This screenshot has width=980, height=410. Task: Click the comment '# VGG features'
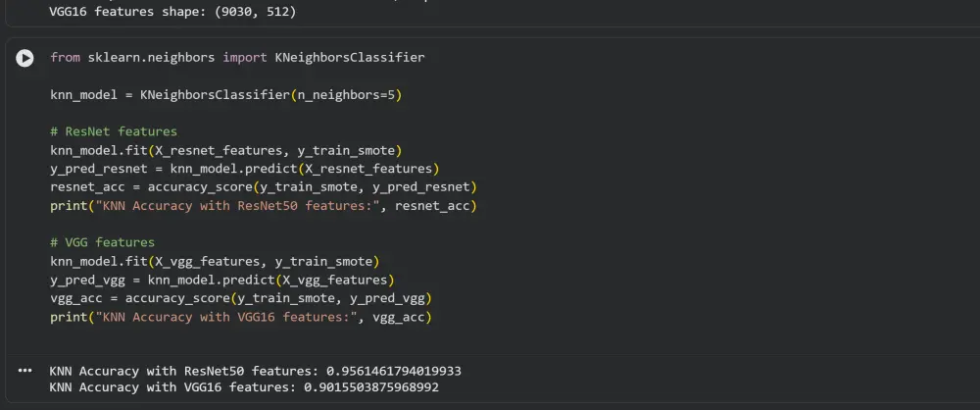103,242
